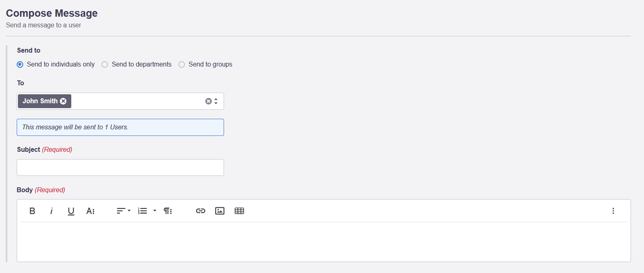
Task: Underline text using the U icon
Action: pos(71,211)
